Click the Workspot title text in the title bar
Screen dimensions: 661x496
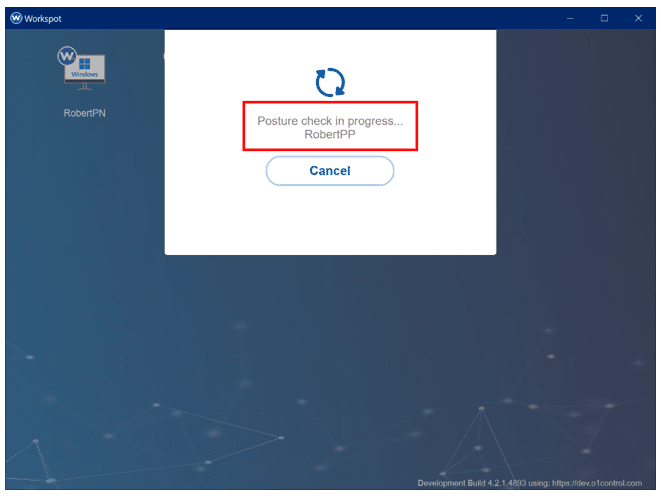coord(43,18)
